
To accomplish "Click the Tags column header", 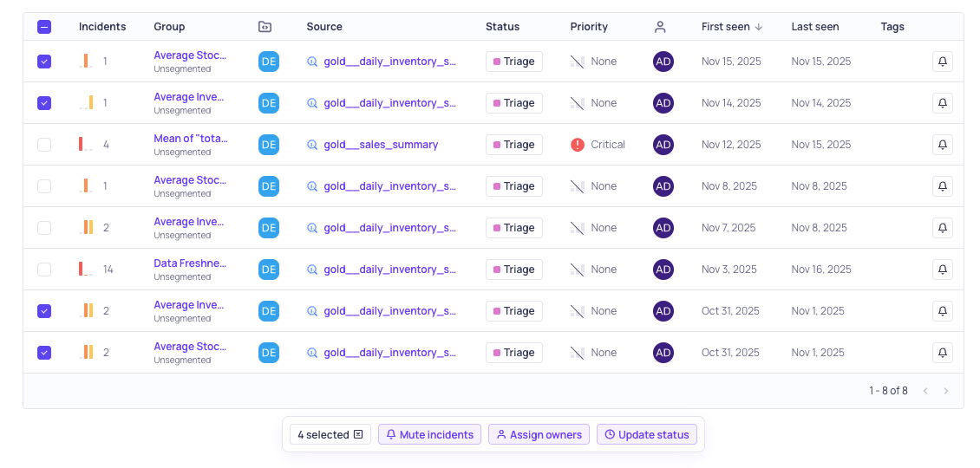I will [892, 27].
